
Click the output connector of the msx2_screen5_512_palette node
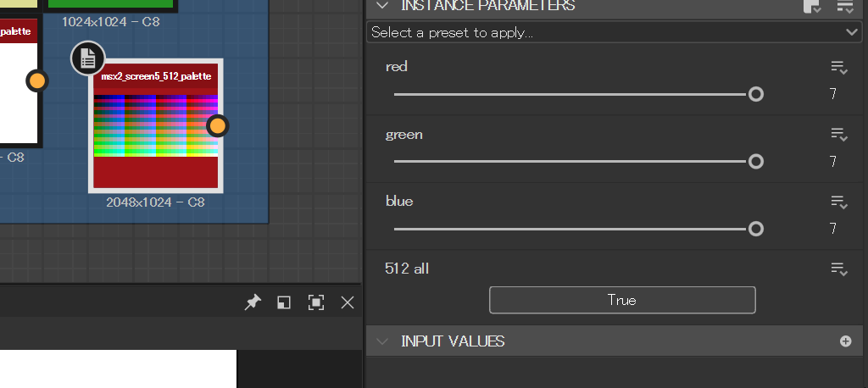click(x=218, y=126)
